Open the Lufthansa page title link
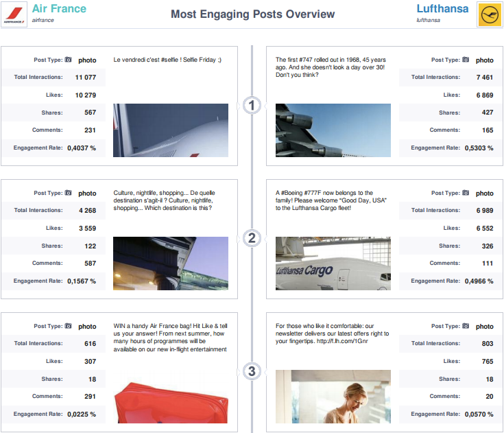The width and height of the screenshot is (504, 433). pos(442,9)
